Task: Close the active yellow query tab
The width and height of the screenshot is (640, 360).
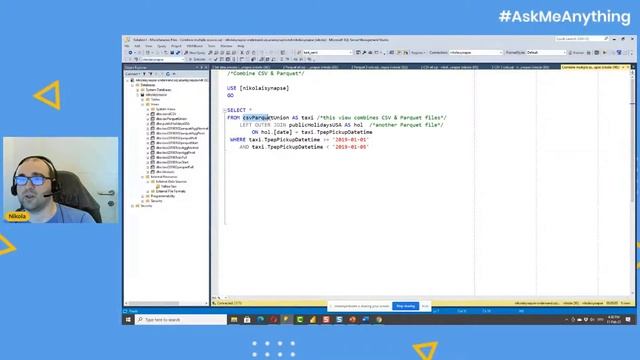Action: click(x=628, y=67)
